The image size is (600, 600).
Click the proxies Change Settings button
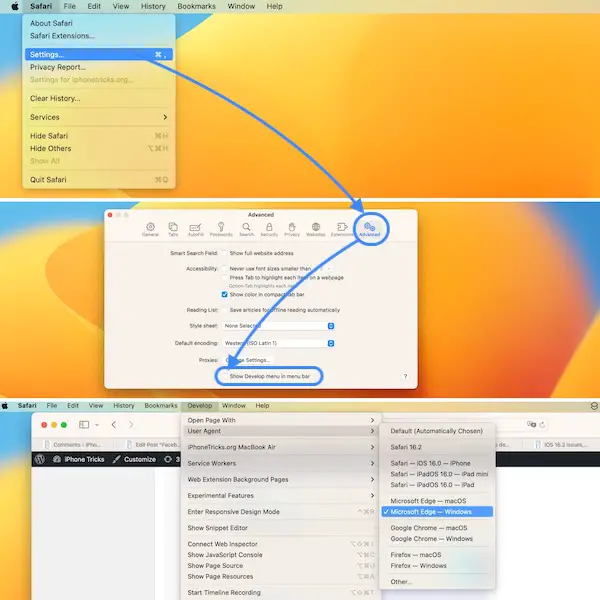click(x=247, y=359)
